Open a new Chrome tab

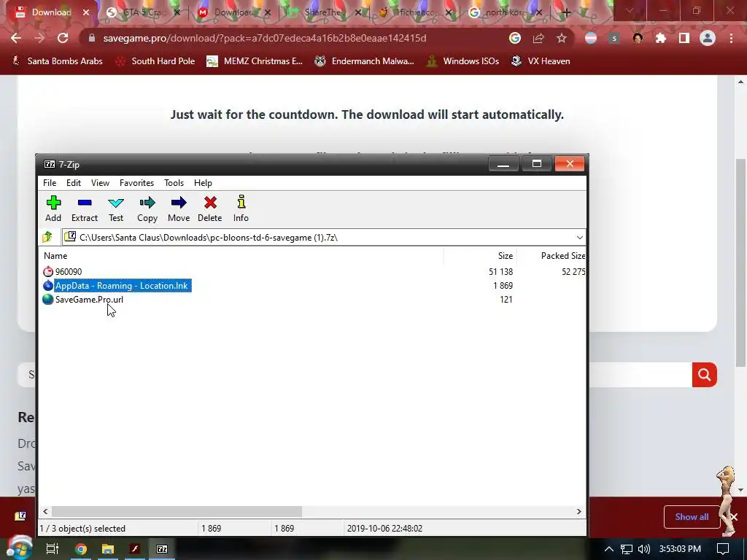click(566, 12)
